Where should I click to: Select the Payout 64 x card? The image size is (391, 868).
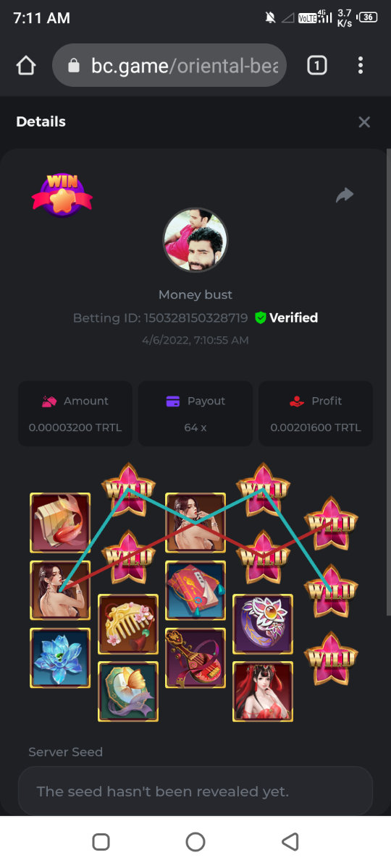point(195,414)
